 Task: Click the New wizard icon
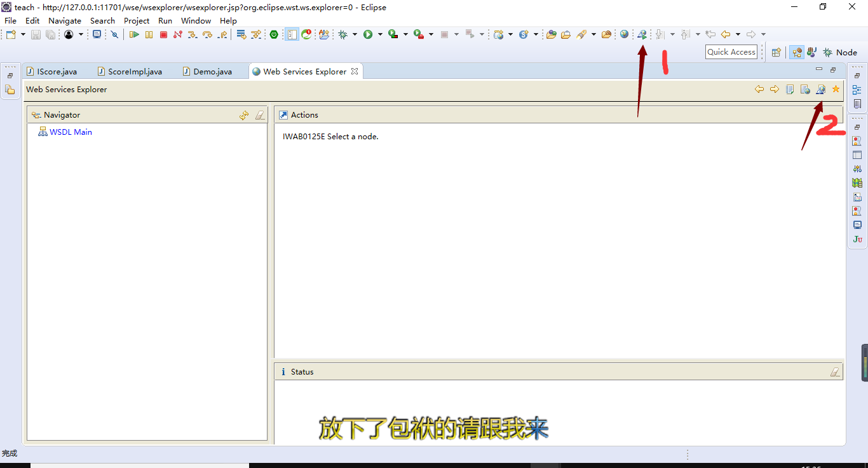tap(11, 34)
